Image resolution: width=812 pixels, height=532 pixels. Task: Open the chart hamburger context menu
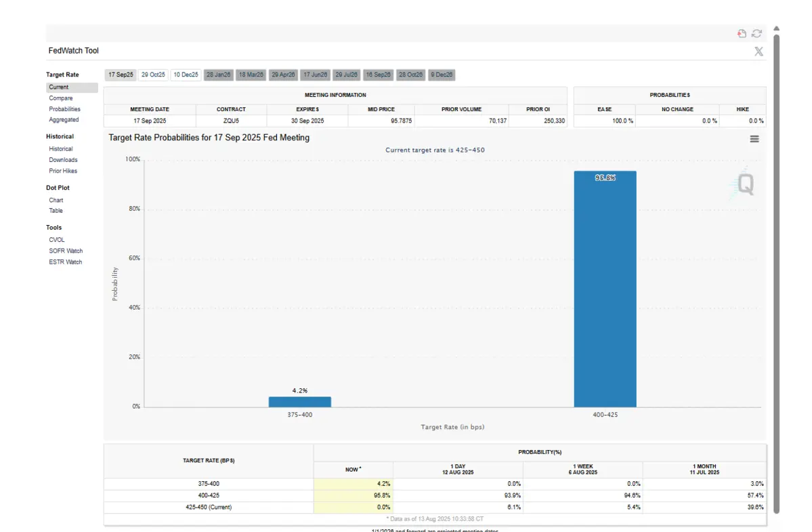pyautogui.click(x=754, y=139)
